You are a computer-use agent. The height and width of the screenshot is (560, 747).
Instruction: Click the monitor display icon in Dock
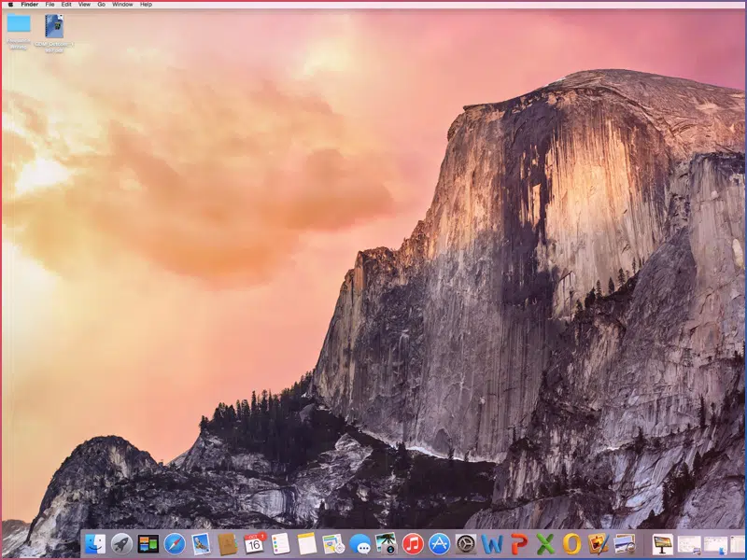point(663,544)
